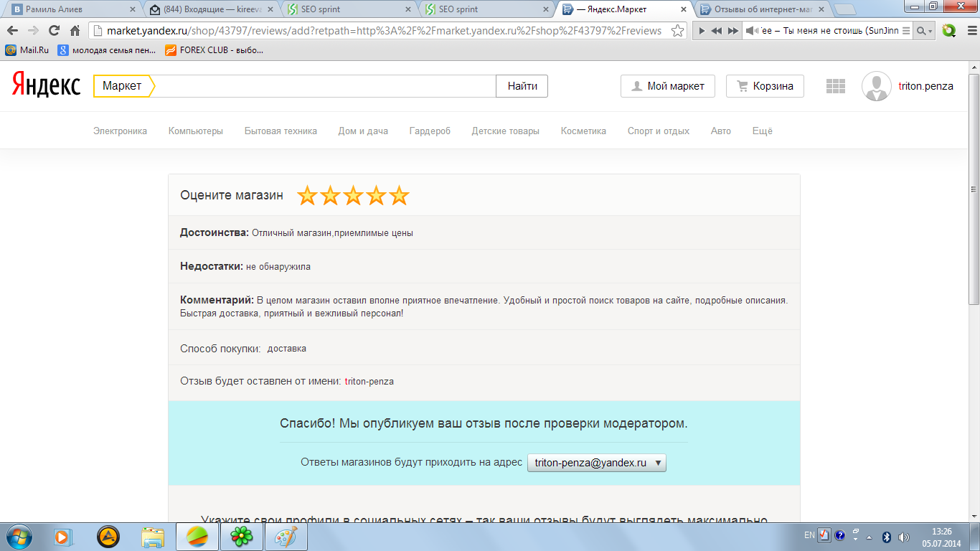Image resolution: width=980 pixels, height=551 pixels.
Task: Click the browser forward arrow
Action: tap(33, 31)
